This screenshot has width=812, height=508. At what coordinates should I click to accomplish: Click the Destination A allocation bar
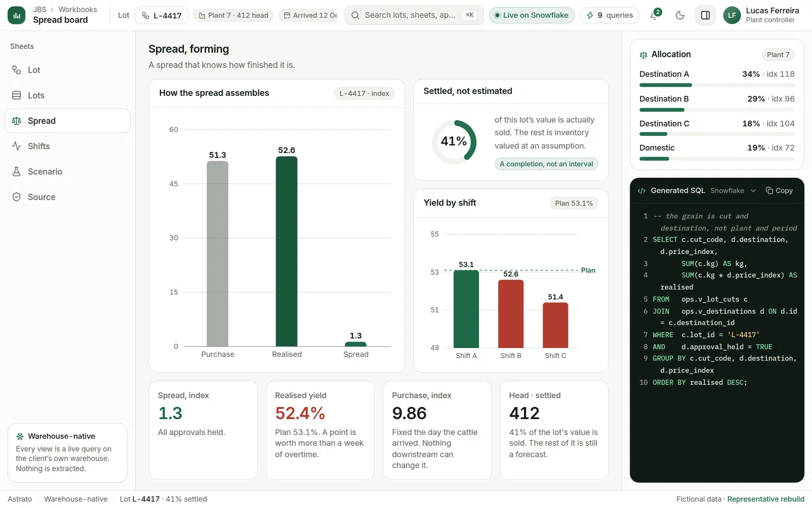[x=717, y=84]
